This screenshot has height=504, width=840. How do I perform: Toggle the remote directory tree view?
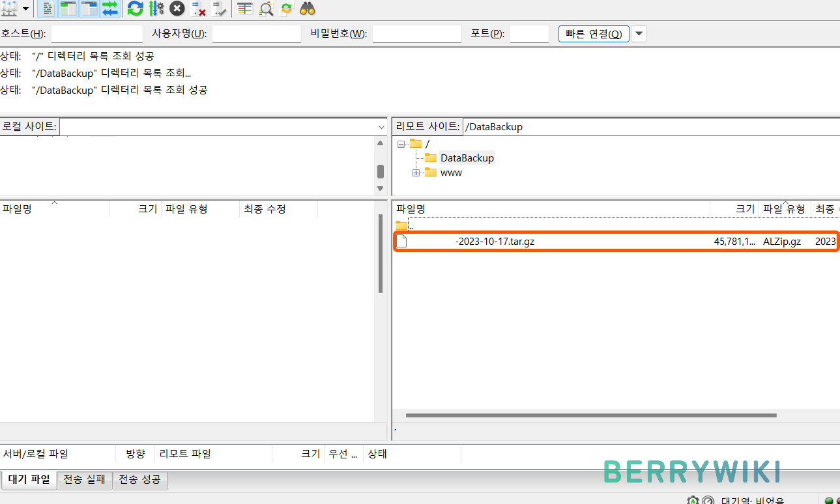(x=89, y=8)
